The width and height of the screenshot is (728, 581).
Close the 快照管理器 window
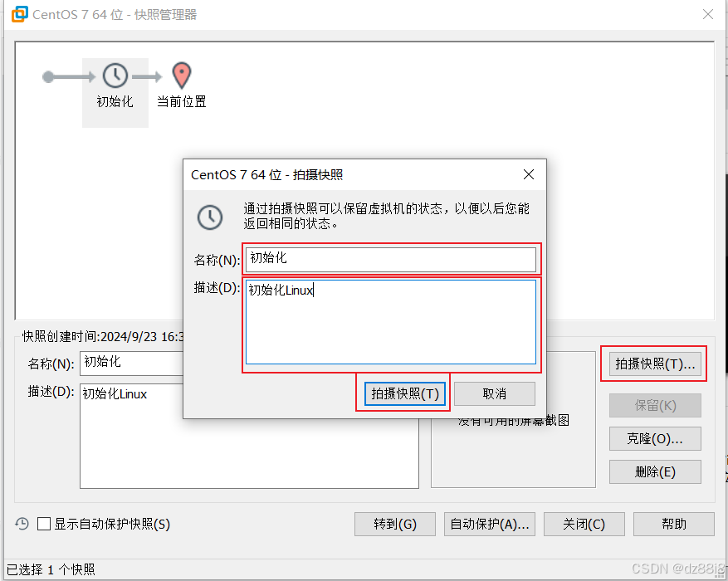707,14
